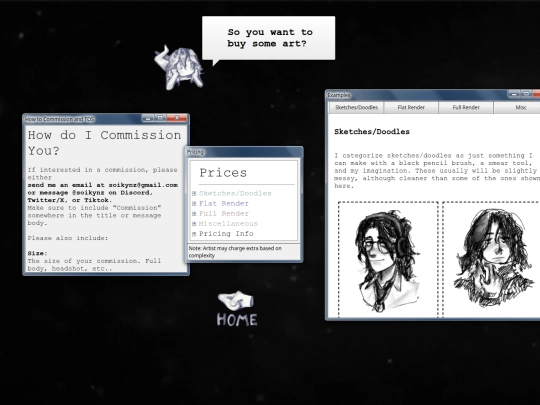Click the 'Note: Artist may charge extra' text
The width and height of the screenshot is (540, 405).
coord(235,252)
